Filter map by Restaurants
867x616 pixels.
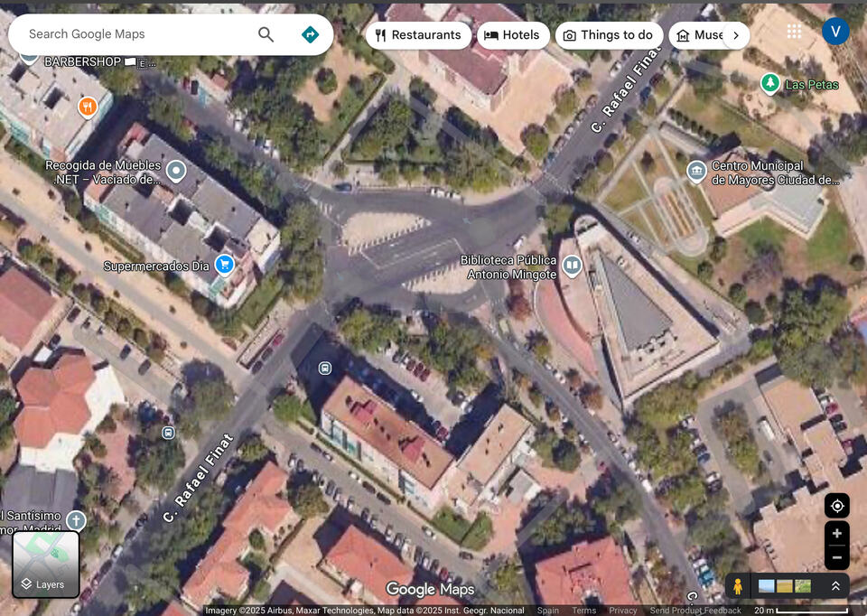click(x=418, y=35)
